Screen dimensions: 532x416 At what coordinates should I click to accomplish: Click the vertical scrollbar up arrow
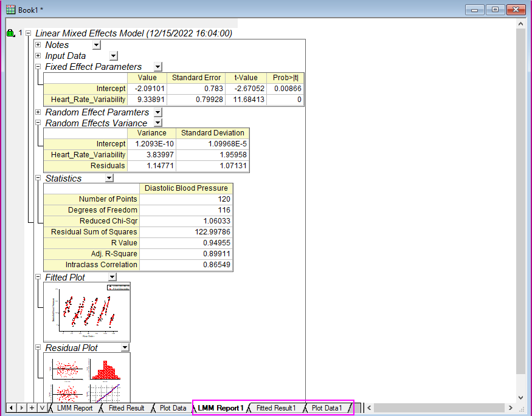520,24
